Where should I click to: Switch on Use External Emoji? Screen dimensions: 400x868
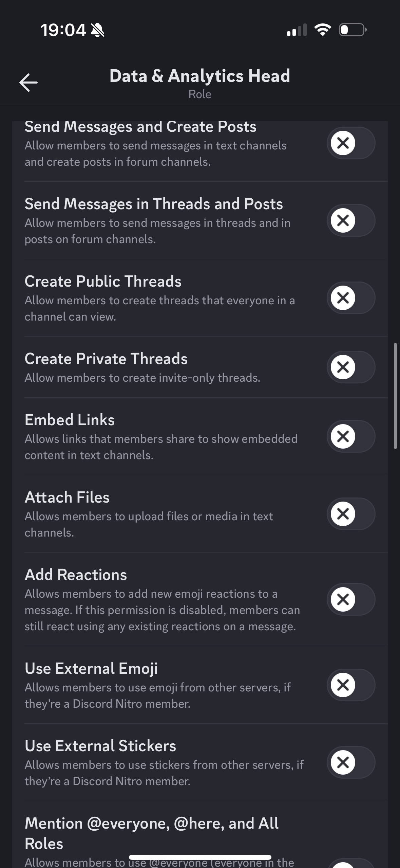tap(351, 685)
